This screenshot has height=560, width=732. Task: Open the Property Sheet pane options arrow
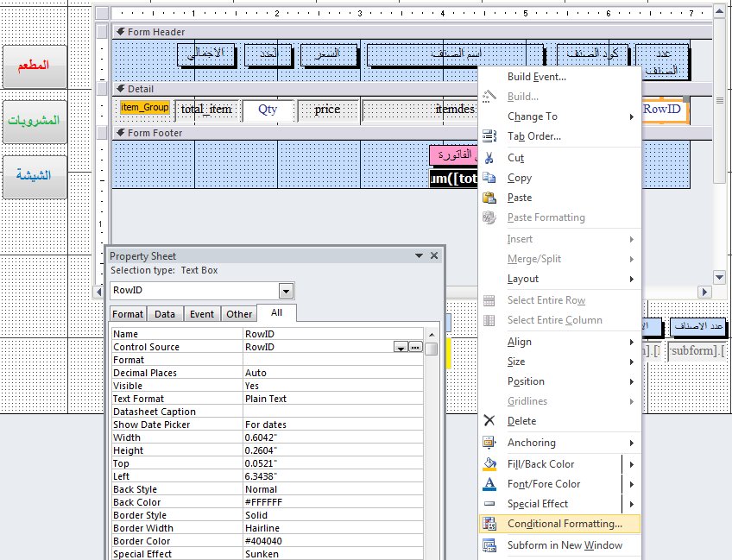tap(419, 255)
